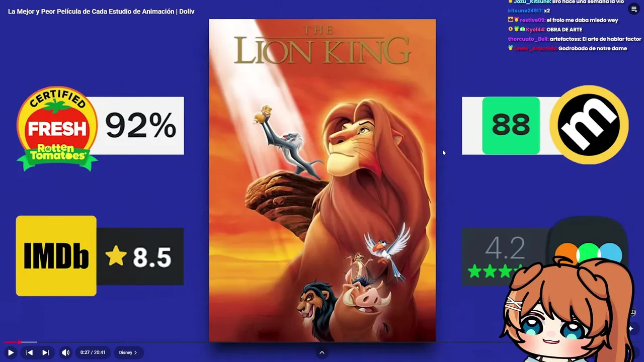This screenshot has width=644, height=362.
Task: Go to the previous video
Action: coord(29,352)
